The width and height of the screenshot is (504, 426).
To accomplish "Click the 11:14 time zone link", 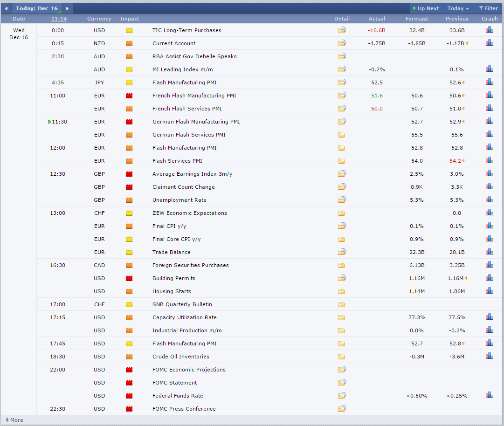I will pyautogui.click(x=59, y=19).
